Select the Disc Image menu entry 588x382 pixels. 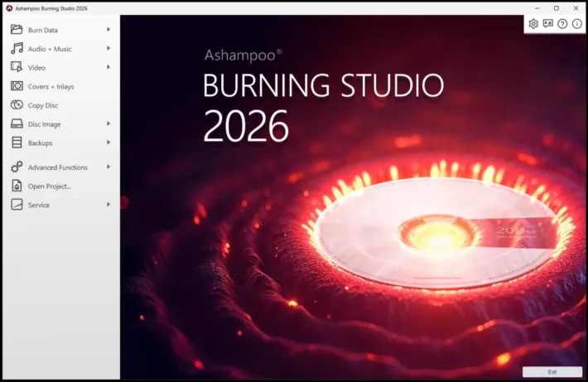click(x=61, y=123)
